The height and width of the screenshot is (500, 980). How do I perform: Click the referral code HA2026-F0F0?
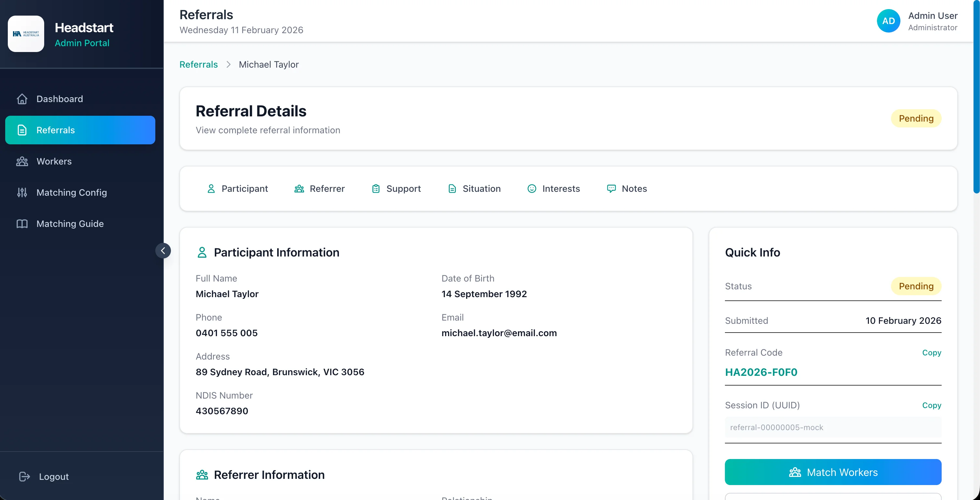(x=761, y=372)
